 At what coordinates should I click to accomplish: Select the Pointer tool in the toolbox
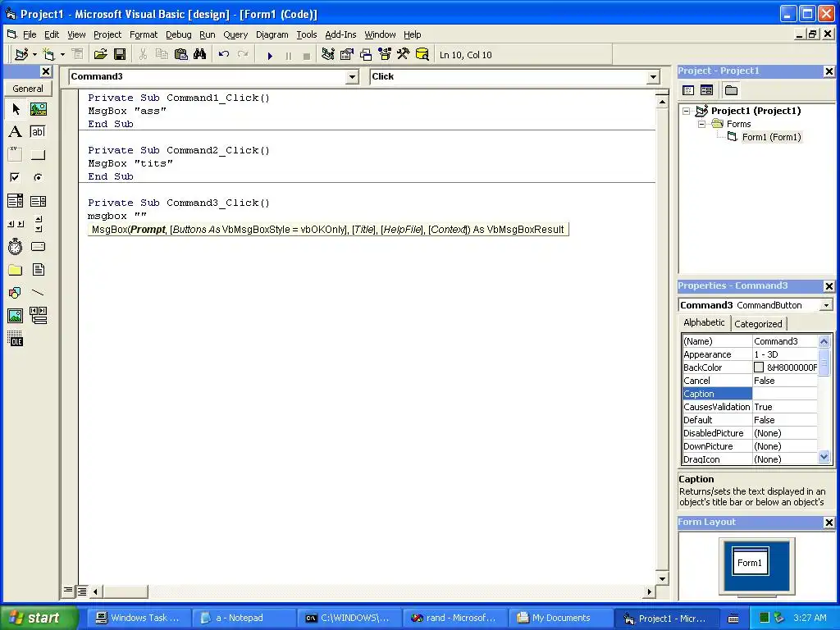16,109
